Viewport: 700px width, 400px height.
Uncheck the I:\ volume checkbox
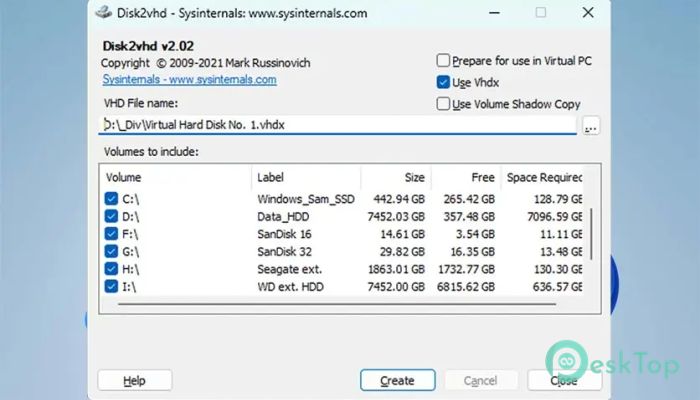point(111,286)
